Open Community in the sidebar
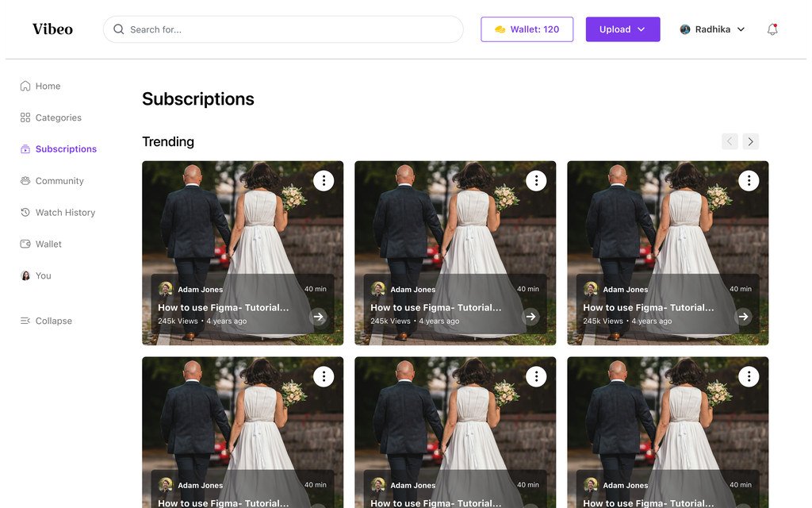Viewport: 812px width, 508px height. (x=52, y=181)
